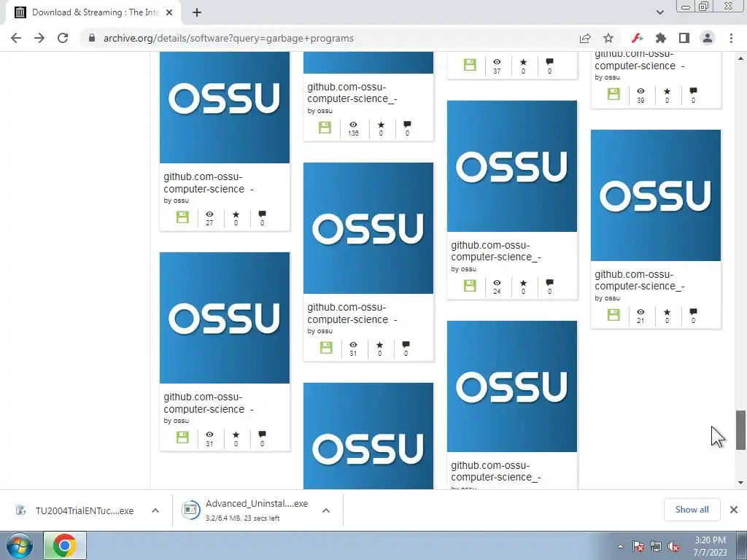Open the TU2004TrialENTuc....exe download item
Image resolution: width=747 pixels, height=560 pixels.
click(x=76, y=510)
